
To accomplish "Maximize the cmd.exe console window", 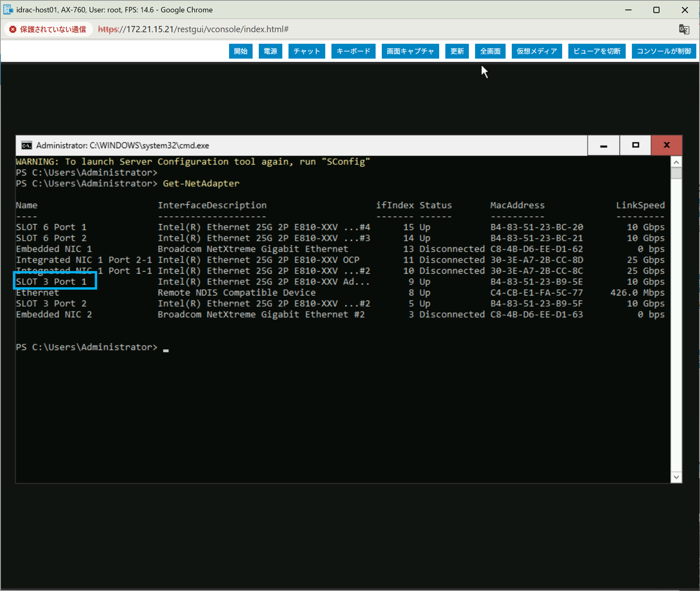I will (x=635, y=145).
